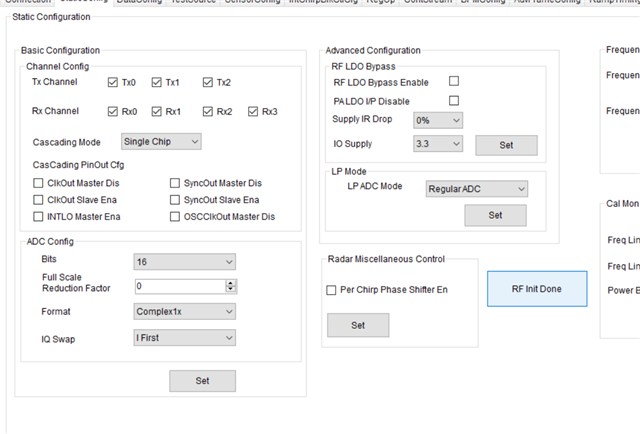The width and height of the screenshot is (640, 434).
Task: Click the ADC Config group title
Action: pos(50,242)
